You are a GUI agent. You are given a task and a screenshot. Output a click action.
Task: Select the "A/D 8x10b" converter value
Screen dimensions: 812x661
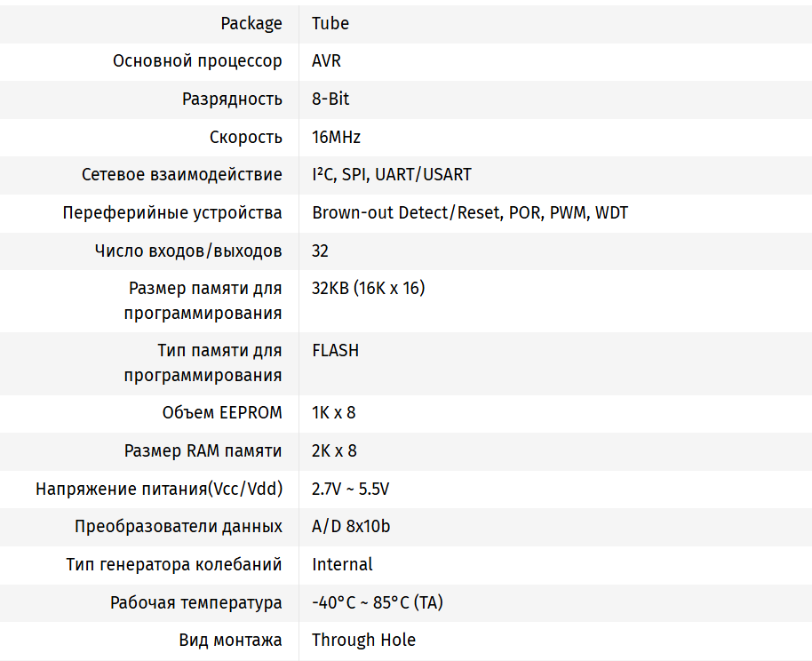[351, 526]
